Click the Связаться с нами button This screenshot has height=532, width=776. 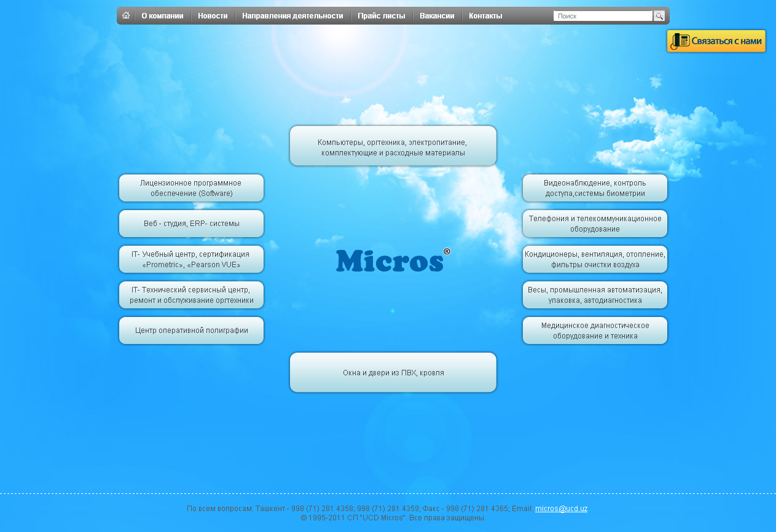(x=716, y=41)
